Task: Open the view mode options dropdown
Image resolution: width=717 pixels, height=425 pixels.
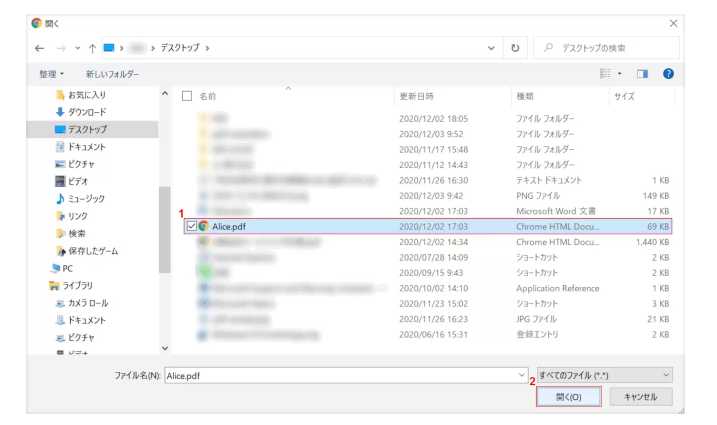Action: point(621,74)
